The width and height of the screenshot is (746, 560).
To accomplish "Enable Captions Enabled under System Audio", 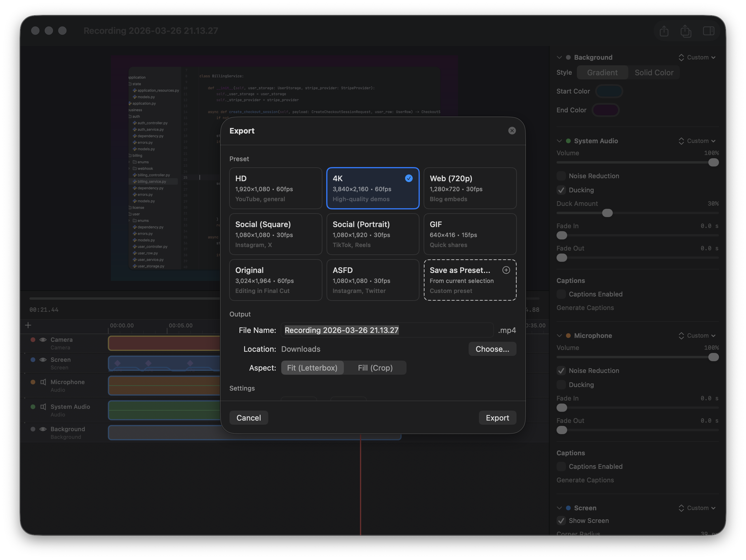I will [561, 294].
